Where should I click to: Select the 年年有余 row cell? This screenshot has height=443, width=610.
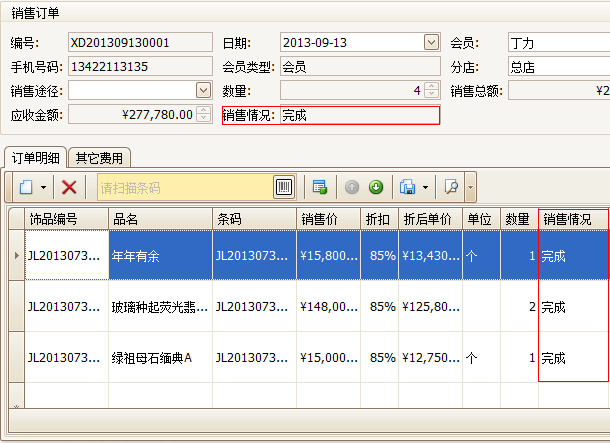[160, 256]
